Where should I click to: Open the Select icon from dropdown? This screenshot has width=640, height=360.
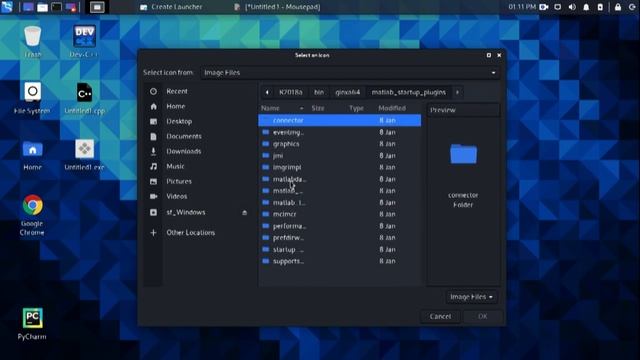point(350,73)
